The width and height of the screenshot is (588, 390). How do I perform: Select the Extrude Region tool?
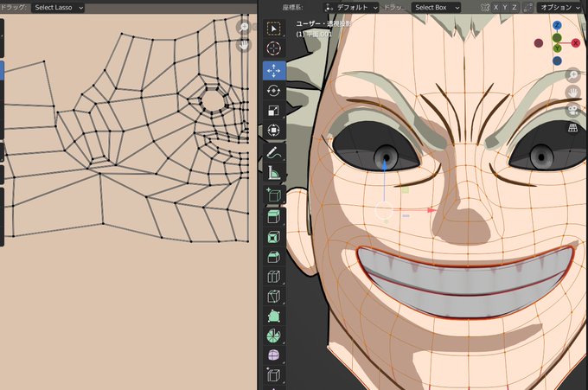pos(274,217)
